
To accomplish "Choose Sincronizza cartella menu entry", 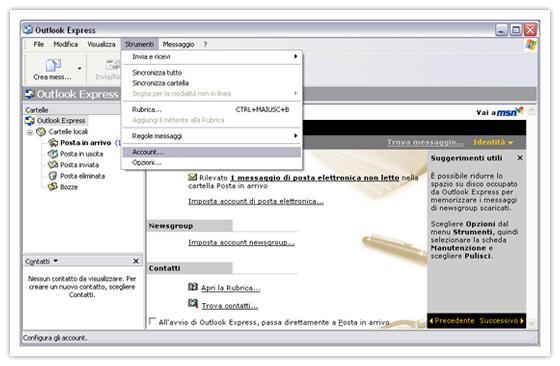I will 212,83.
